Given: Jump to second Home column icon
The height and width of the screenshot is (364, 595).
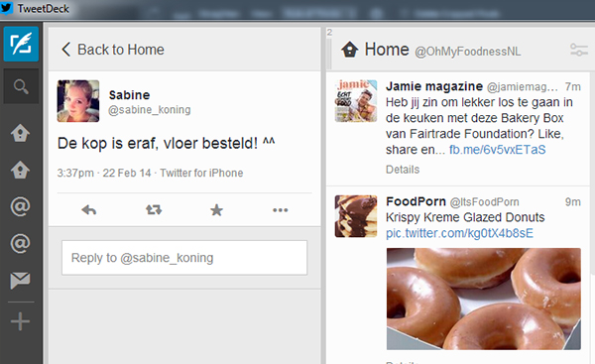Looking at the screenshot, I should [20, 170].
